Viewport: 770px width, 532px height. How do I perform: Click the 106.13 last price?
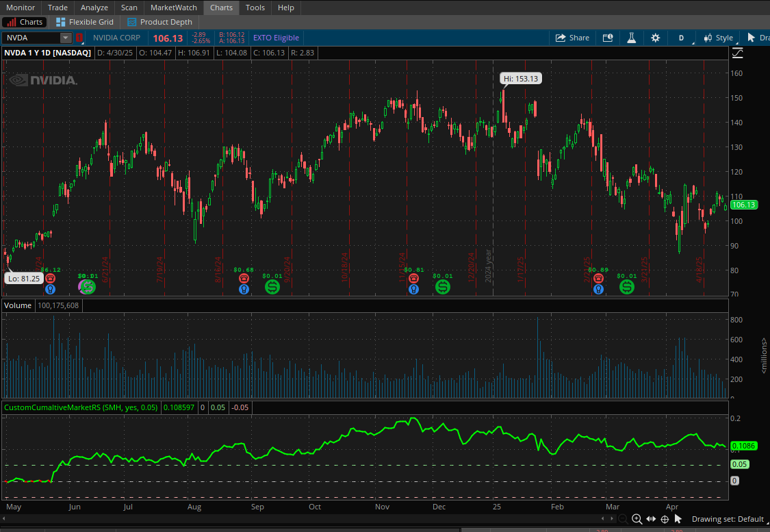coord(168,38)
